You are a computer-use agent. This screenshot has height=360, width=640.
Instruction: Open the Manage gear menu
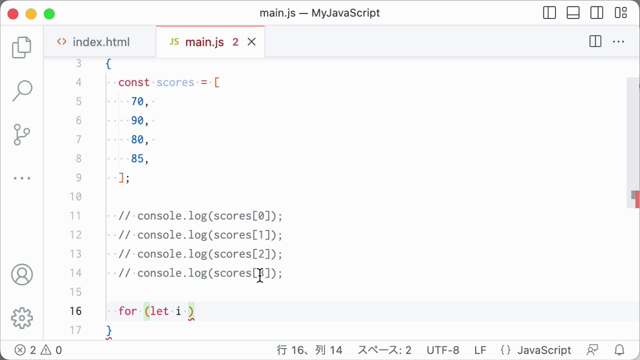pyautogui.click(x=22, y=318)
